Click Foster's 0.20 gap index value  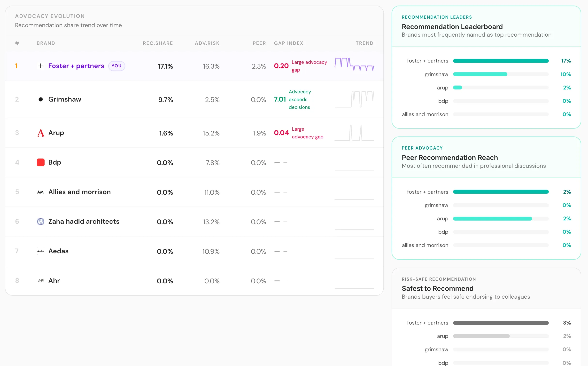[281, 66]
